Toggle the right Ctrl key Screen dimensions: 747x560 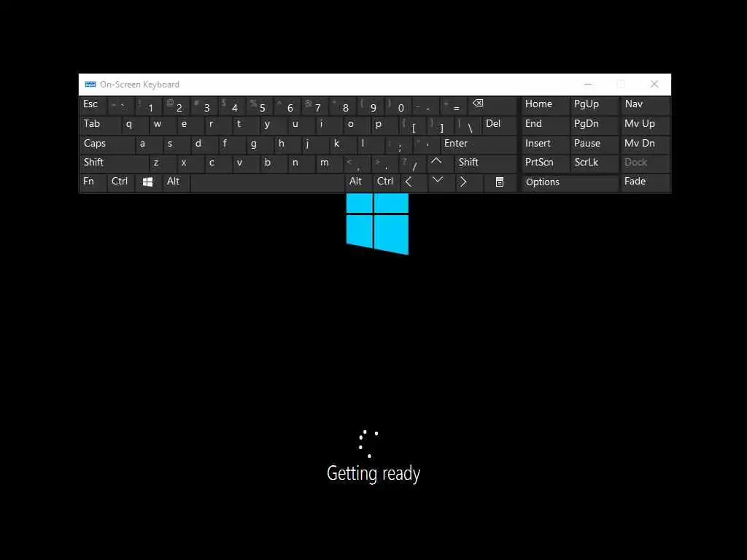[385, 182]
